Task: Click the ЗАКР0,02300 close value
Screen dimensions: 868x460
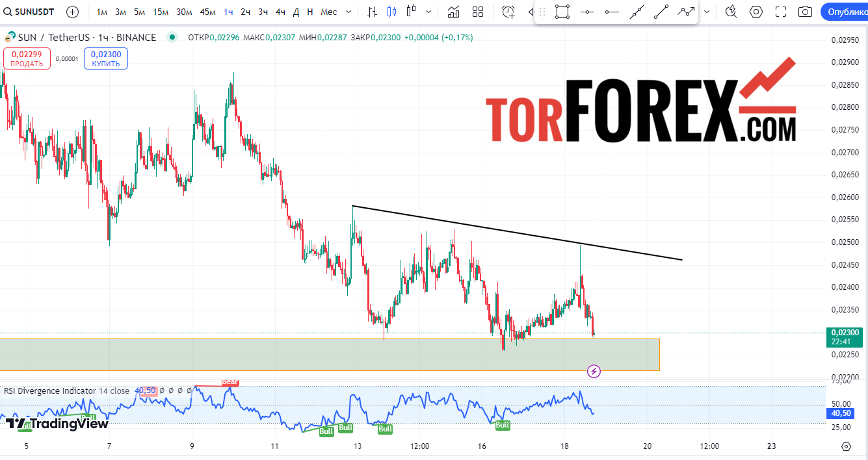Action: (376, 38)
